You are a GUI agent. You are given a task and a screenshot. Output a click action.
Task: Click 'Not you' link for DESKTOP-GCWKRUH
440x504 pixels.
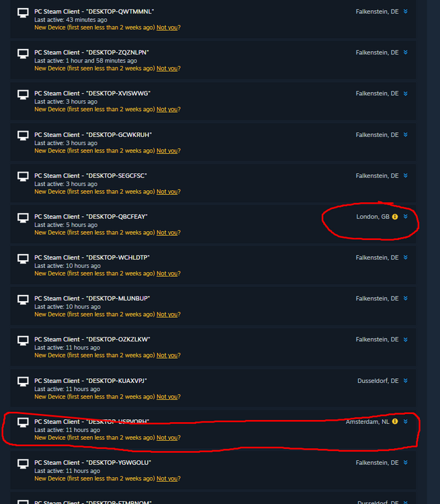[x=167, y=151]
